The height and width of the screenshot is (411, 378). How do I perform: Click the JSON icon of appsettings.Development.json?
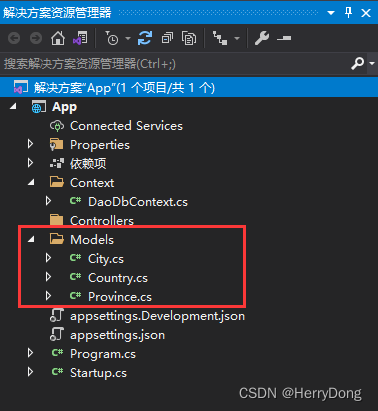[57, 315]
